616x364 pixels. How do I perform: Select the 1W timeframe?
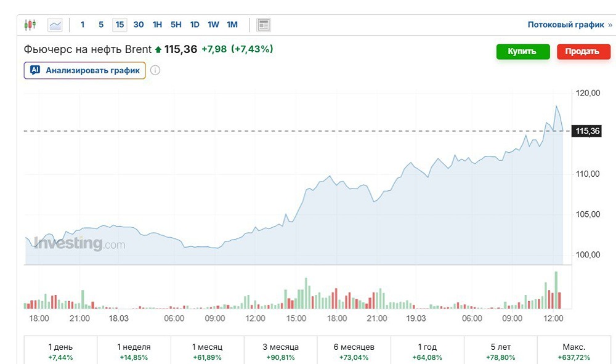213,25
